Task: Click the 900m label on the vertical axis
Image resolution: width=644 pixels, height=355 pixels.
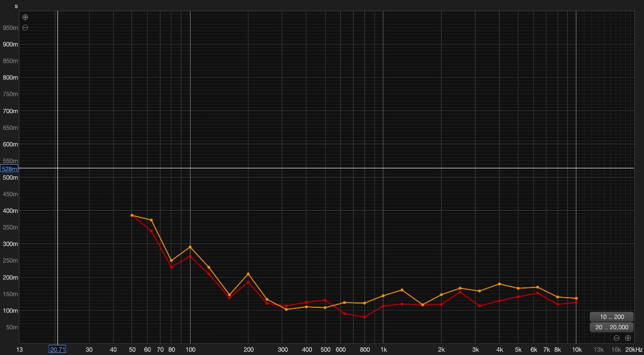Action: (x=10, y=45)
